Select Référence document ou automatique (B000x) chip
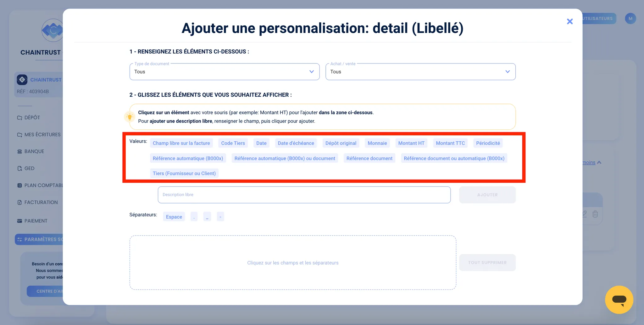Image resolution: width=644 pixels, height=325 pixels. coord(454,158)
